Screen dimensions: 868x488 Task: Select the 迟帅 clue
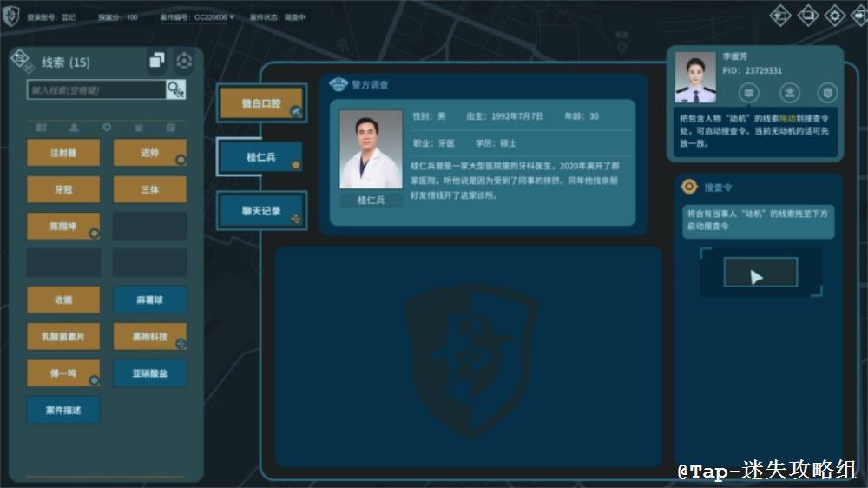click(149, 153)
